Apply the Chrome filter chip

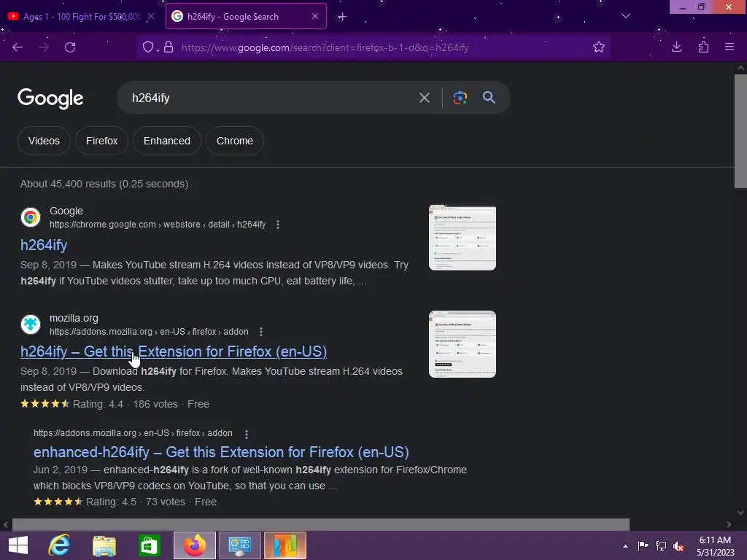click(x=235, y=141)
